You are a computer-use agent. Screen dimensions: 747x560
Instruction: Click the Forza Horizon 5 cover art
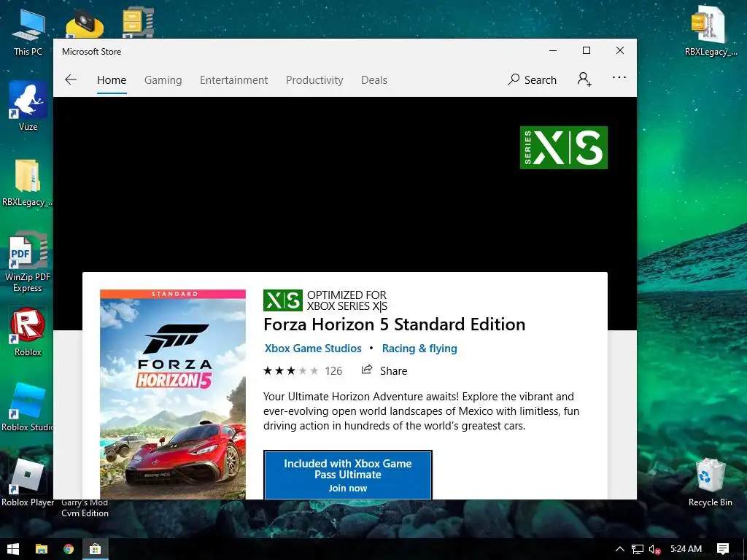[x=173, y=394]
